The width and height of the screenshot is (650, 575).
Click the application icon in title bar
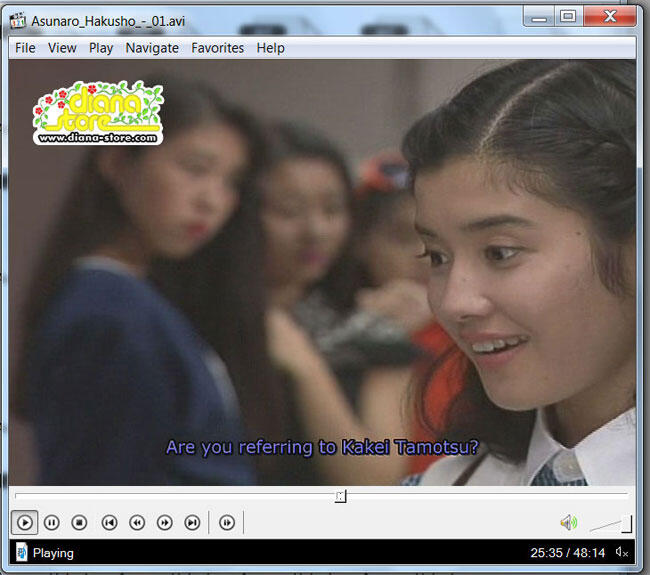coord(18,20)
